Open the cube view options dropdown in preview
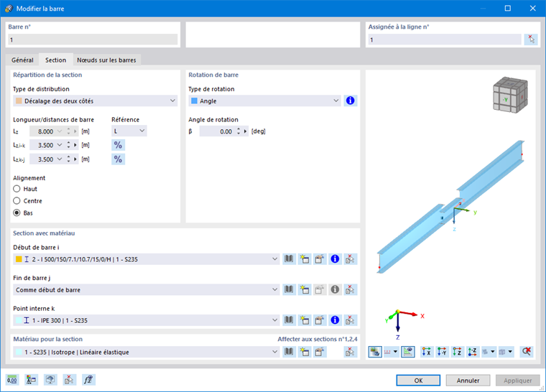Screen dimensions: 546x392 pyautogui.click(x=510, y=352)
